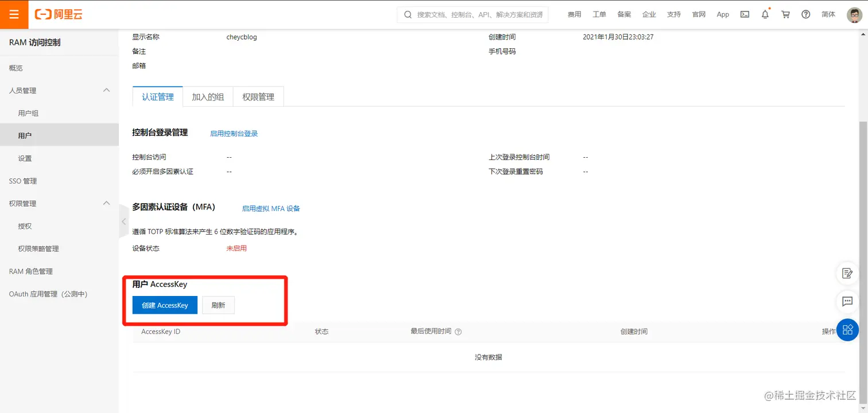This screenshot has height=413, width=868.
Task: Open 费用 in the top navigation
Action: coord(575,14)
